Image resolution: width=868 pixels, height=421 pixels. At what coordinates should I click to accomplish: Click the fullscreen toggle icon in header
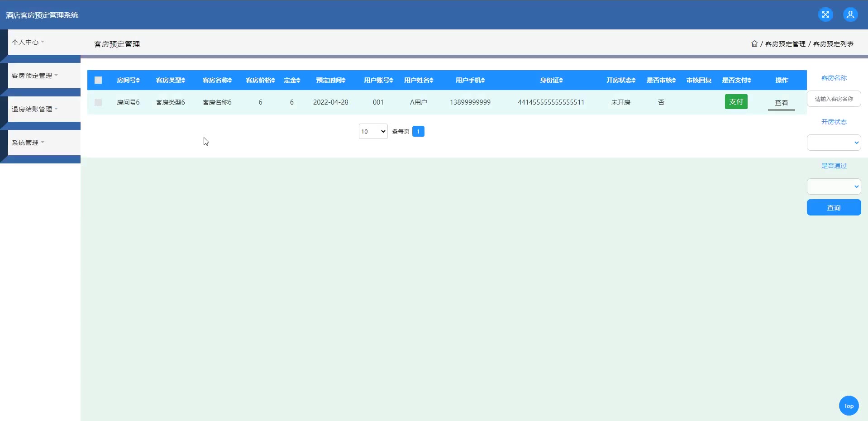(825, 14)
